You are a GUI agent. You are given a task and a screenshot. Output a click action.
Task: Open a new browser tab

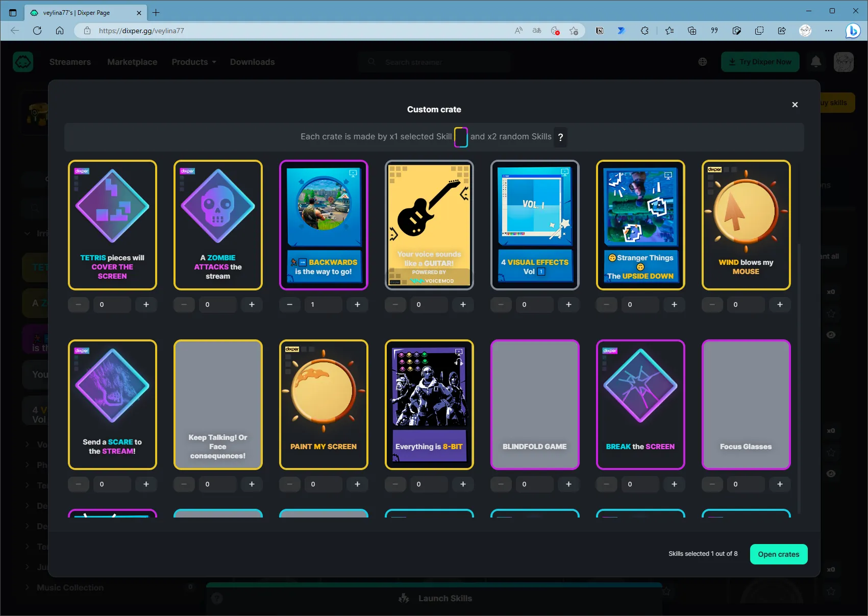pos(156,12)
